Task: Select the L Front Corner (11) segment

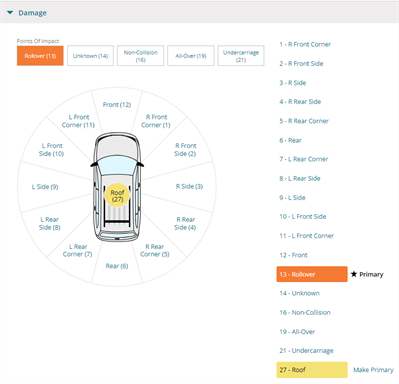Action: click(x=78, y=121)
